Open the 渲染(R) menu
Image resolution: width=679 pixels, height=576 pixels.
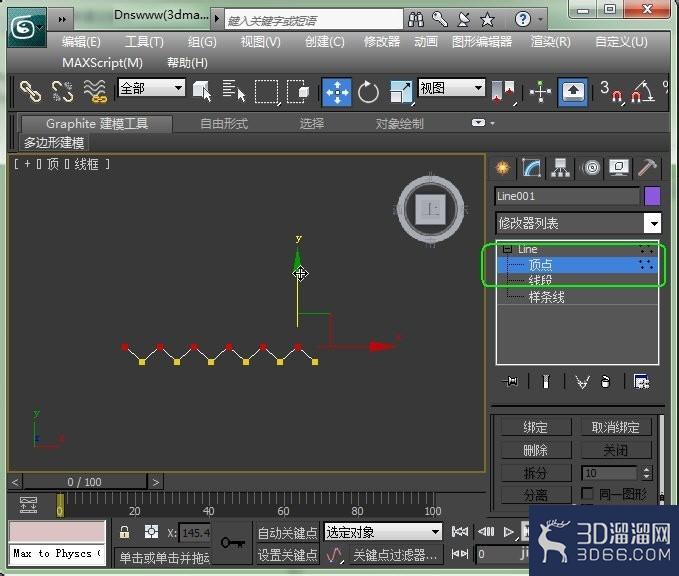(x=550, y=42)
